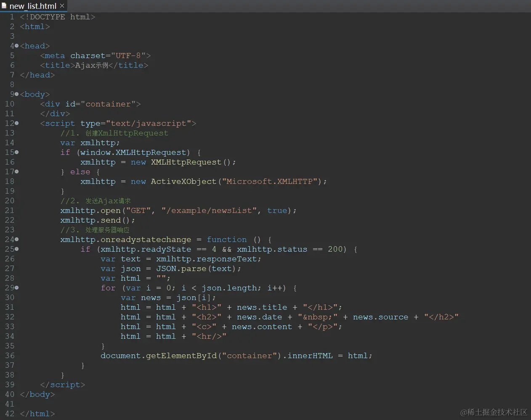This screenshot has height=420, width=531.
Task: Click the 'var xmlhttp;' declaration
Action: point(90,143)
